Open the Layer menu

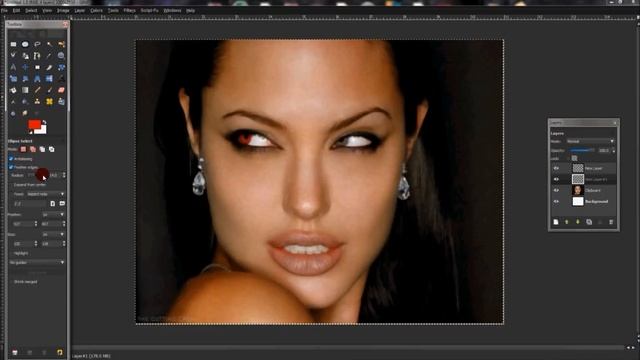(80, 10)
